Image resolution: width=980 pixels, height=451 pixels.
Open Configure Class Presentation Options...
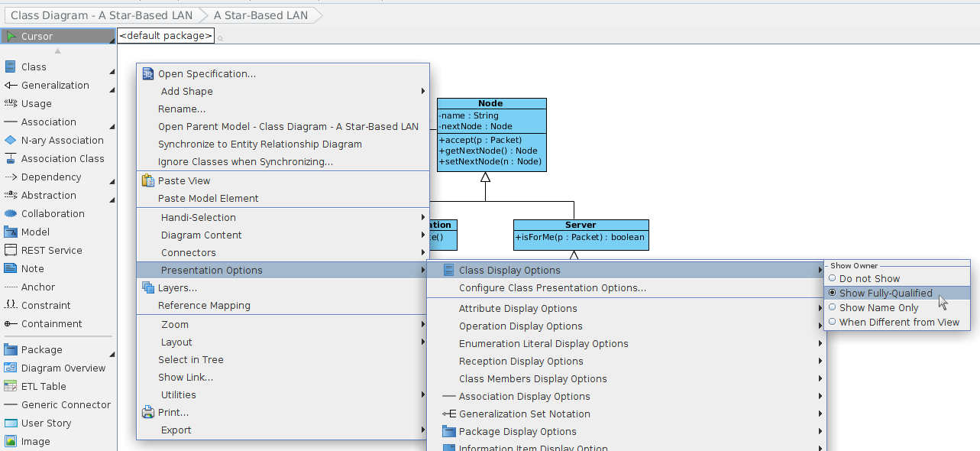tap(627, 287)
